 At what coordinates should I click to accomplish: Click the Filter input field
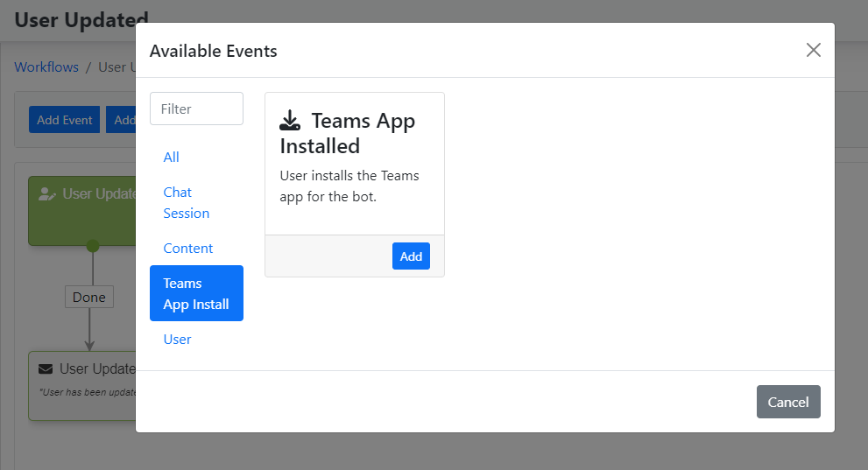pyautogui.click(x=196, y=109)
